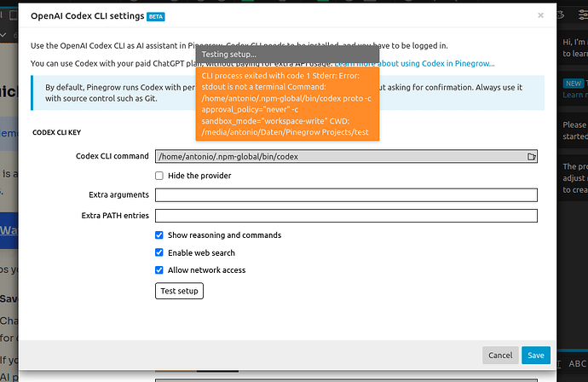This screenshot has height=382, width=588.
Task: Click the Test setup button
Action: 179,291
